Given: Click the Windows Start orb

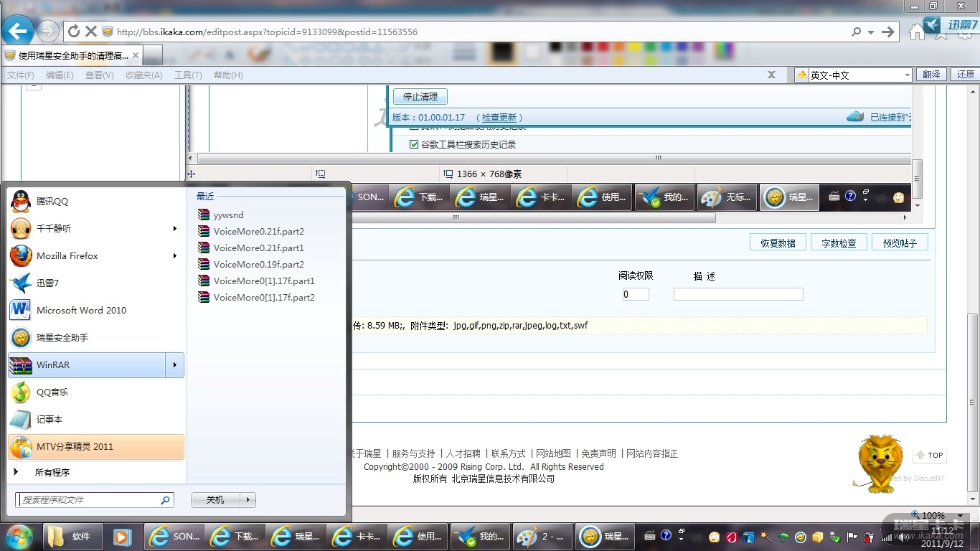Looking at the screenshot, I should (19, 536).
